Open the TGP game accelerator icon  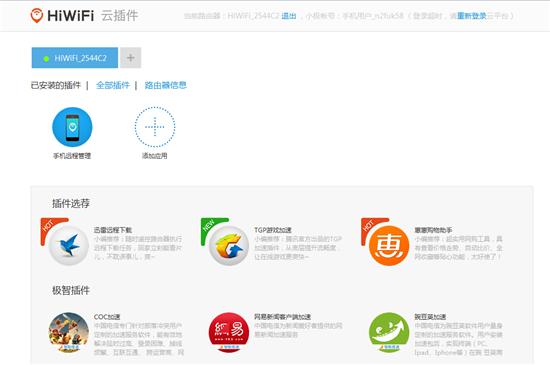coord(229,245)
